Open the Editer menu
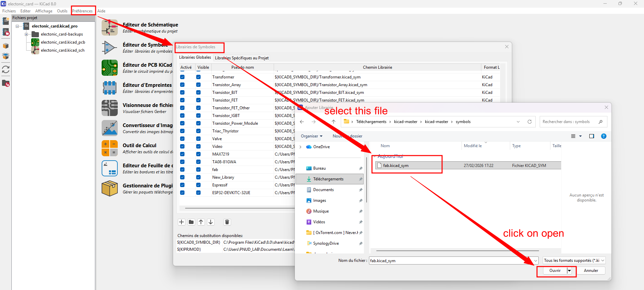The width and height of the screenshot is (644, 290). click(x=25, y=11)
